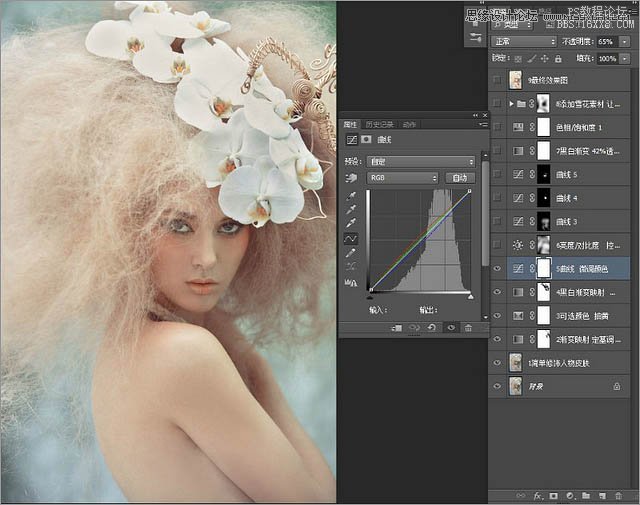Open layer styles with the fx icon
The image size is (640, 505).
(538, 496)
